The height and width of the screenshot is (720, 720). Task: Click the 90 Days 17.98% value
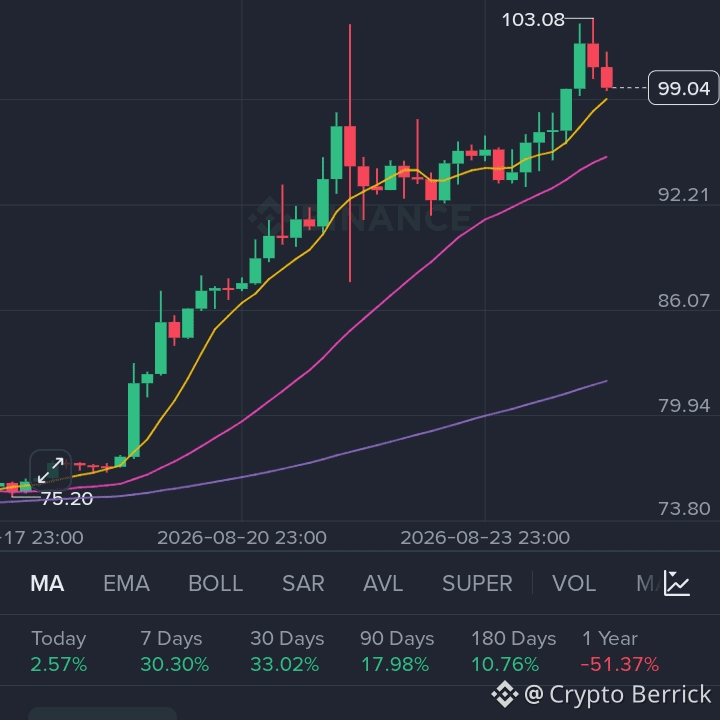(395, 664)
